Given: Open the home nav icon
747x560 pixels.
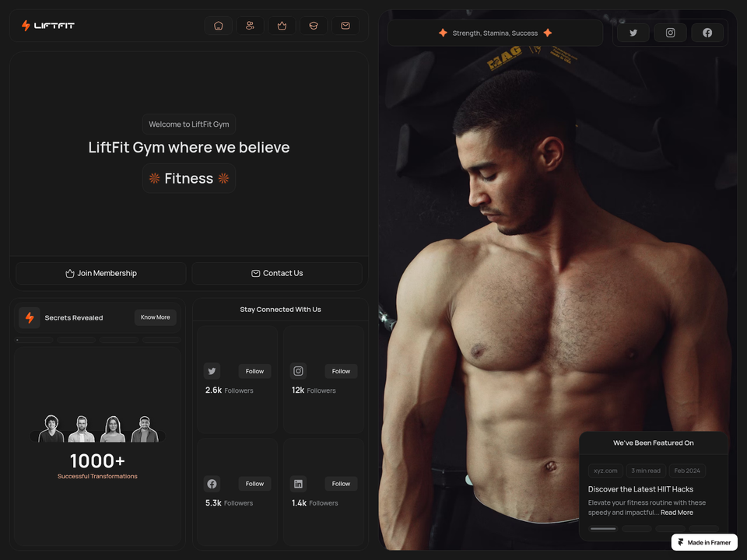Looking at the screenshot, I should [x=218, y=26].
